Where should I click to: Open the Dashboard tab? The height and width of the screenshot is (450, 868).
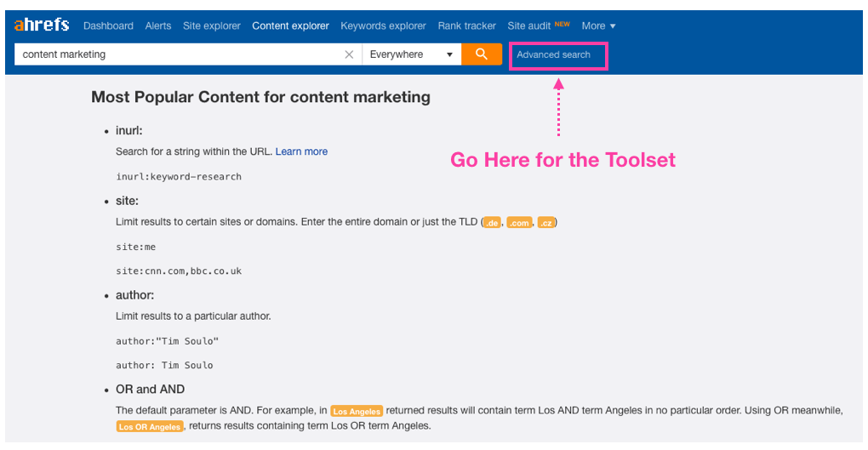[x=109, y=26]
